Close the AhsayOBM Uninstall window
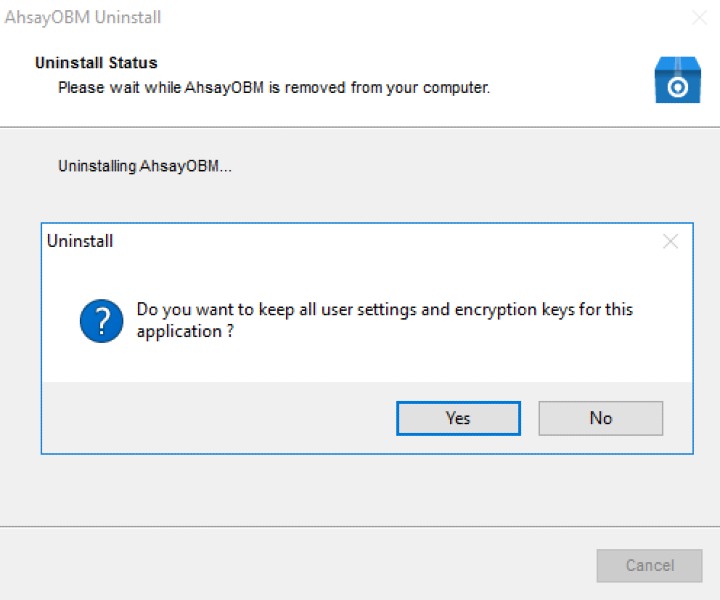 [x=699, y=18]
